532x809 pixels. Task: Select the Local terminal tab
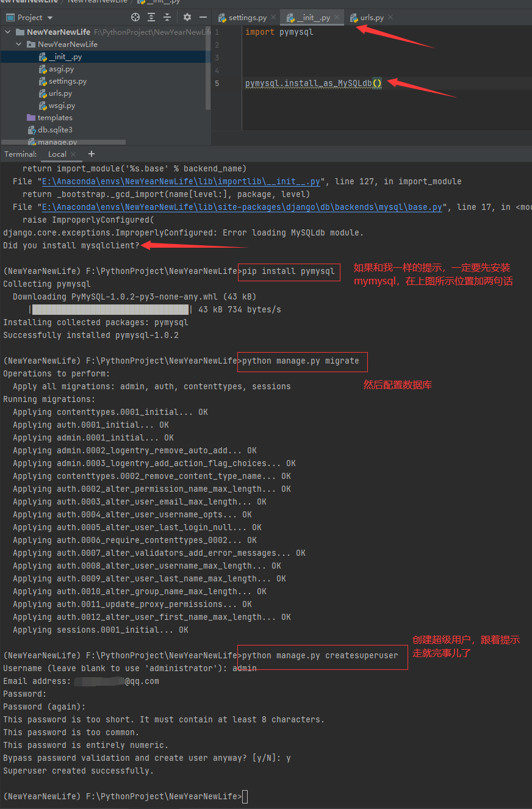(x=57, y=154)
